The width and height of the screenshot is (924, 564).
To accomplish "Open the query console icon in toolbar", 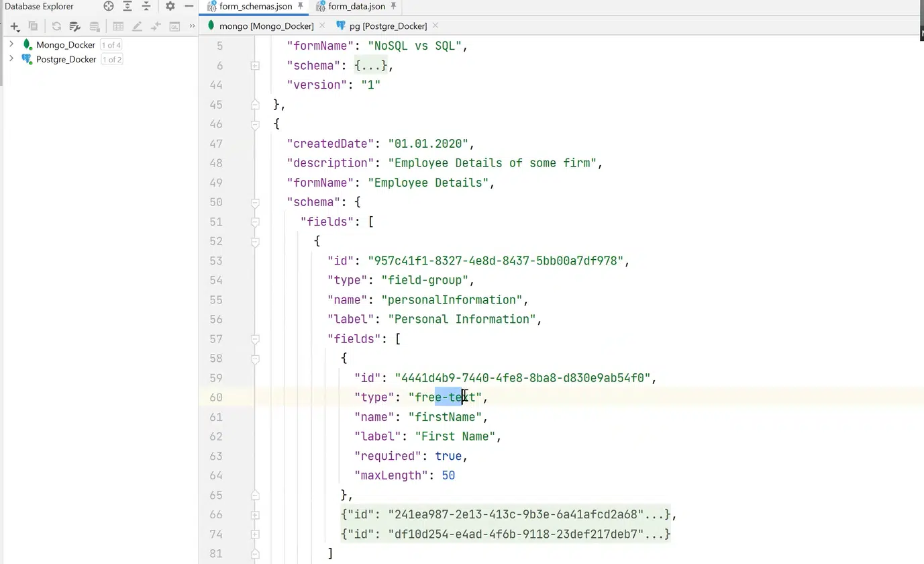I will point(174,26).
